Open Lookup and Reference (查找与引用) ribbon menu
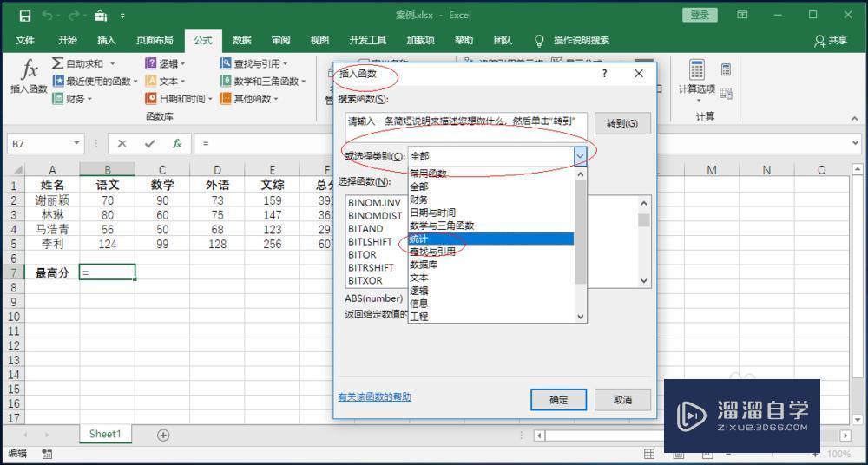The width and height of the screenshot is (868, 465). point(253,63)
